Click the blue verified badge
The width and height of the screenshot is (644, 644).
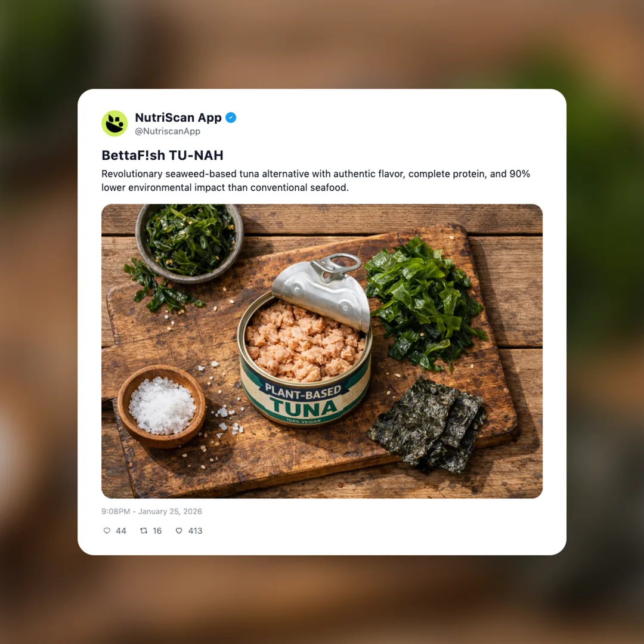(x=231, y=118)
